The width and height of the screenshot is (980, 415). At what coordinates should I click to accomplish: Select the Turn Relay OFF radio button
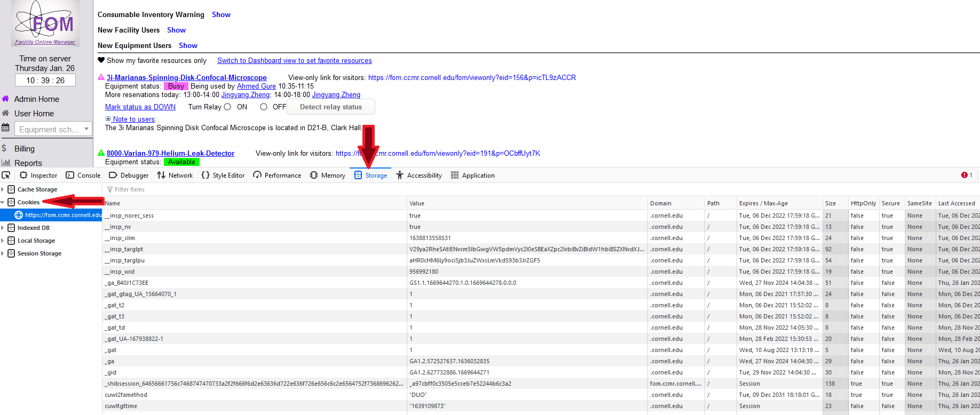click(x=264, y=107)
